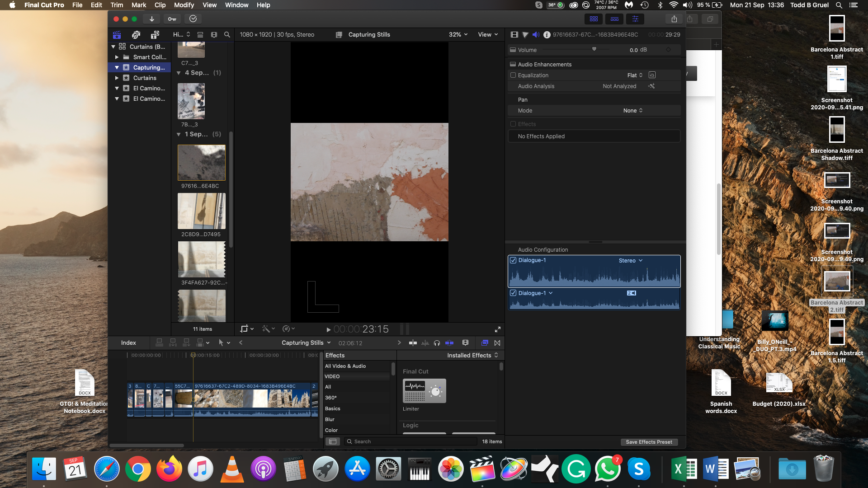
Task: Expand the Curtains event disclosure triangle
Action: point(117,78)
